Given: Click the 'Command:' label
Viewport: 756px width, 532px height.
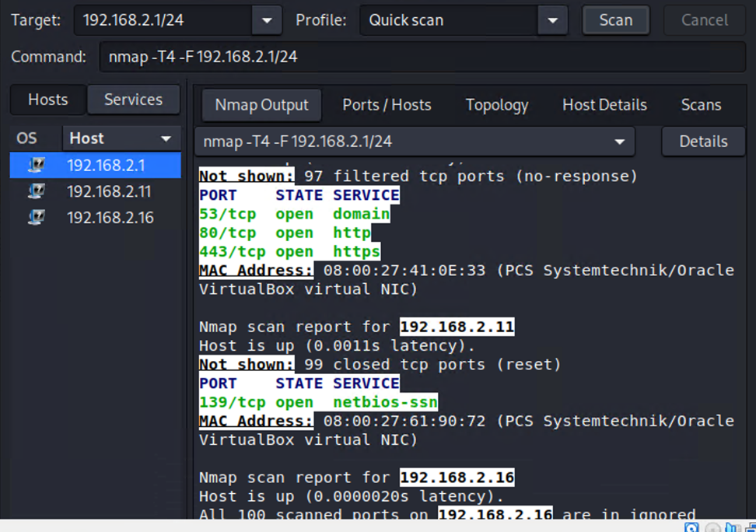Looking at the screenshot, I should (49, 57).
